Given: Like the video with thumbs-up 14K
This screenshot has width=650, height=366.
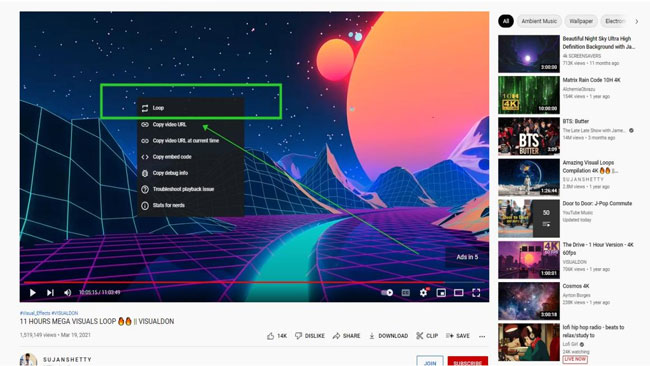Looking at the screenshot, I should 277,336.
